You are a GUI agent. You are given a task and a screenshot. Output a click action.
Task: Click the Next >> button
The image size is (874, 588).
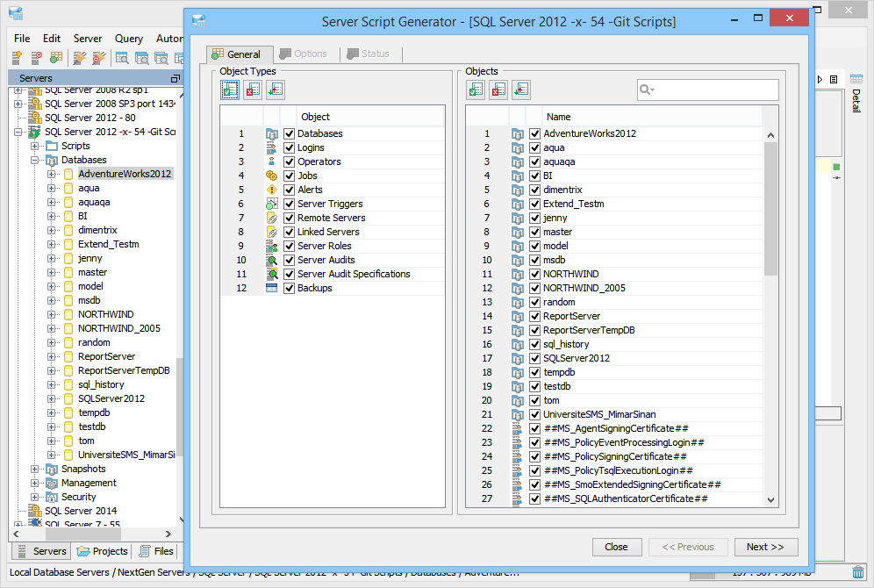tap(766, 547)
